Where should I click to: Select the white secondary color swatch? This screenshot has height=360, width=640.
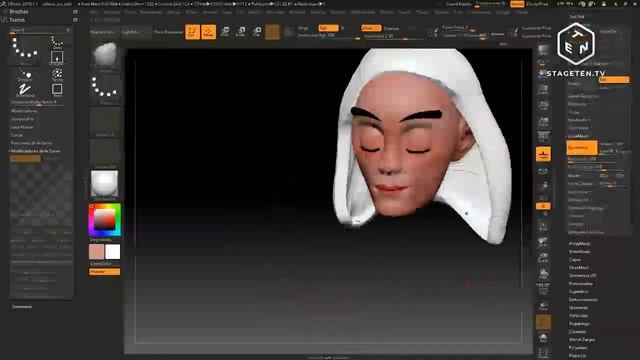(x=113, y=252)
